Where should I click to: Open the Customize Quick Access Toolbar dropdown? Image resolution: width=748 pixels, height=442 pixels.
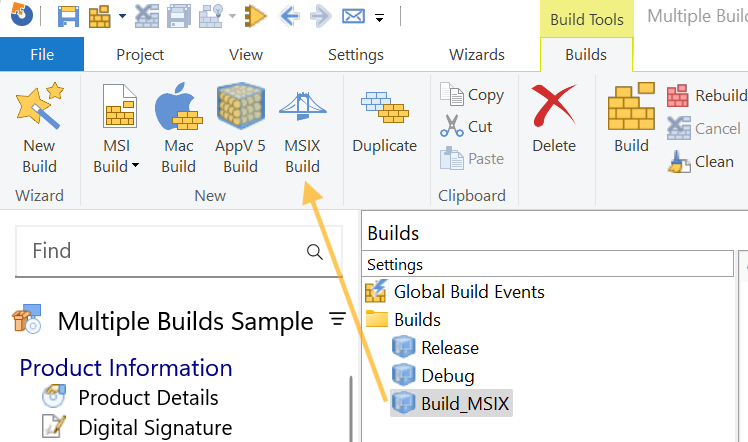pyautogui.click(x=380, y=19)
